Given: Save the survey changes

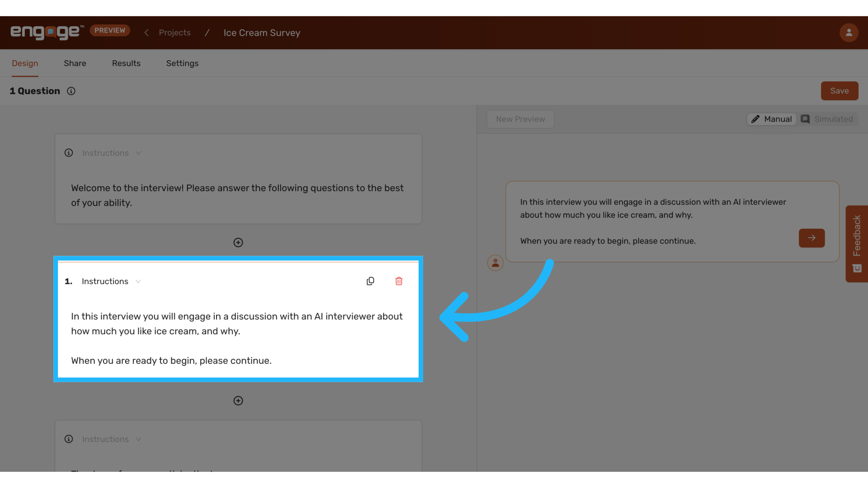Looking at the screenshot, I should 839,91.
